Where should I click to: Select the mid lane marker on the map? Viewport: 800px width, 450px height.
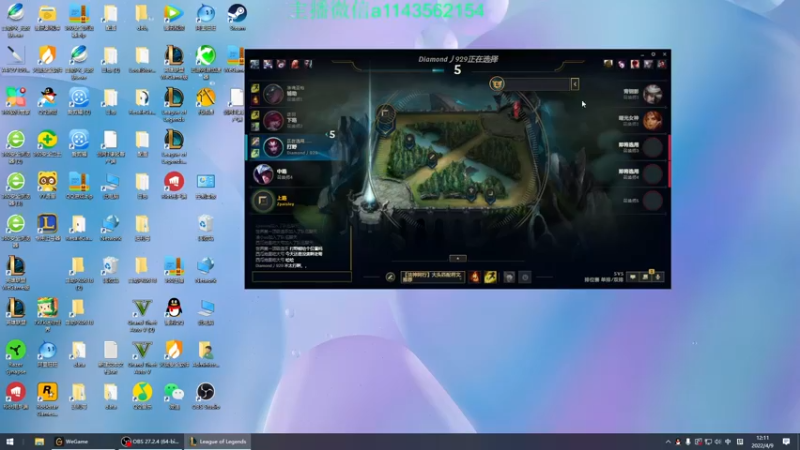(433, 158)
